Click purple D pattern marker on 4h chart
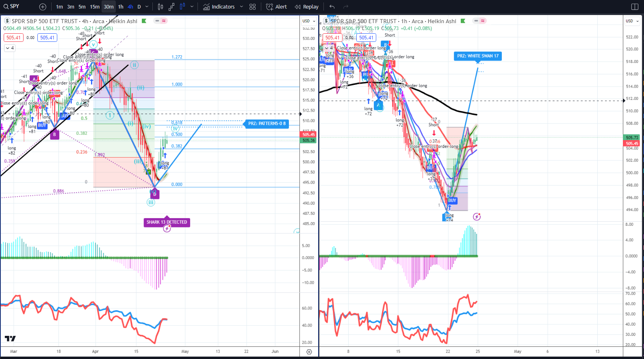Screen dimensions: 644x359 coord(155,194)
